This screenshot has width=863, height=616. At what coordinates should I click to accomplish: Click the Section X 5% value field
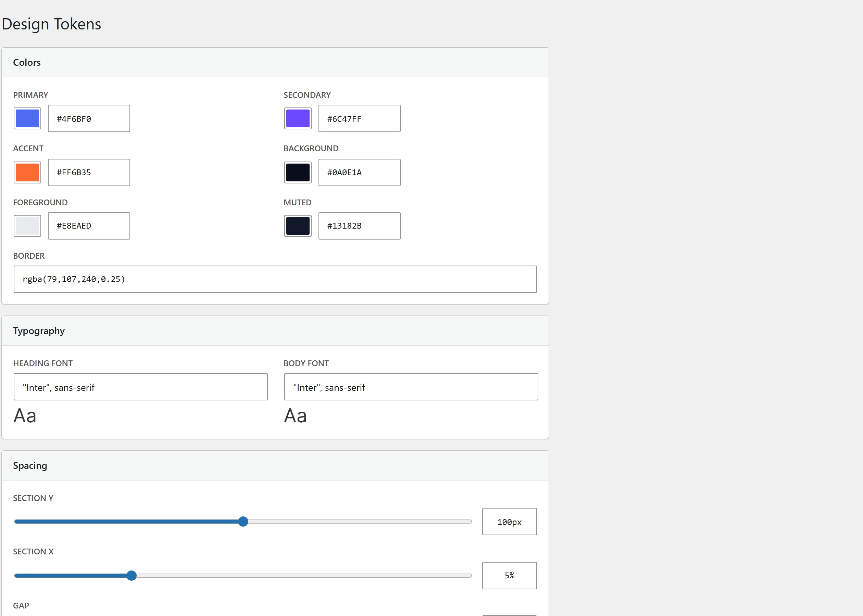pyautogui.click(x=509, y=575)
